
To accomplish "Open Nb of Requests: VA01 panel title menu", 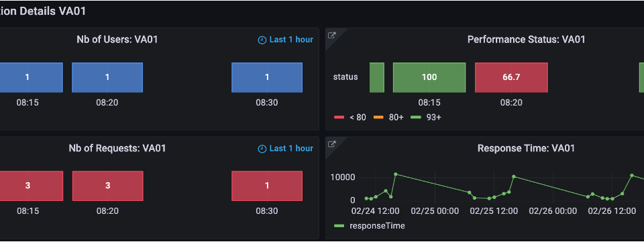I will 117,148.
